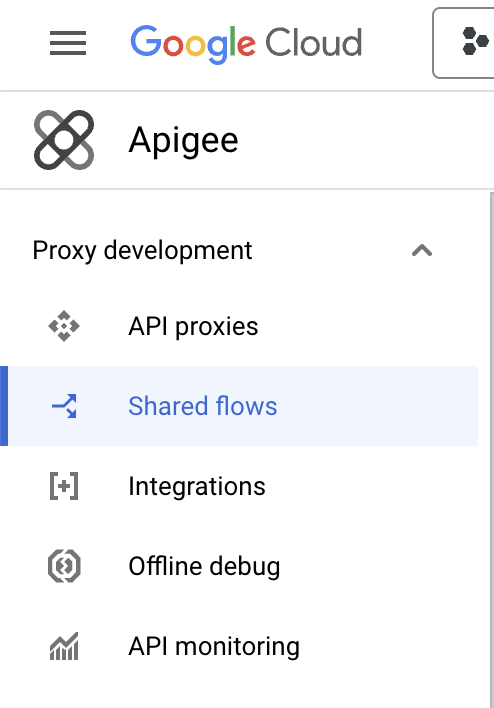This screenshot has width=494, height=708.
Task: Open the project picker hexagon button
Action: [463, 43]
